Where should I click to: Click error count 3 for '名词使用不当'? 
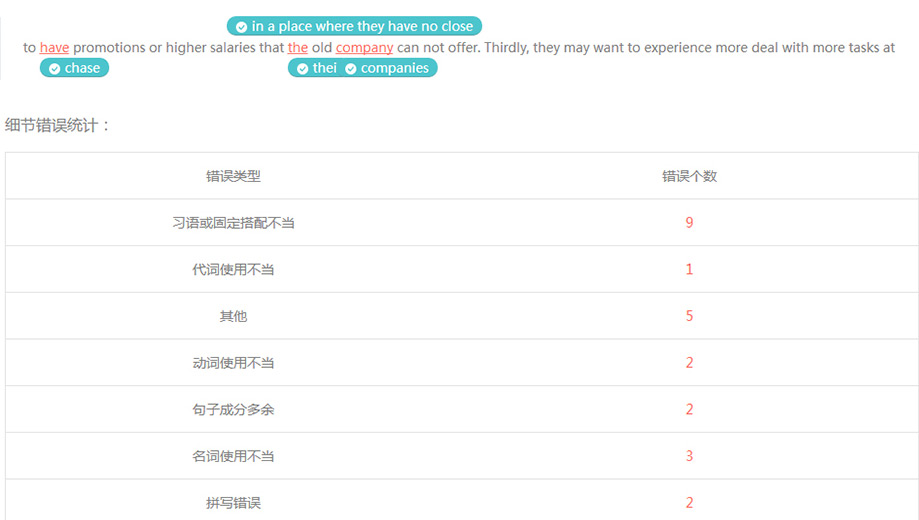click(689, 456)
